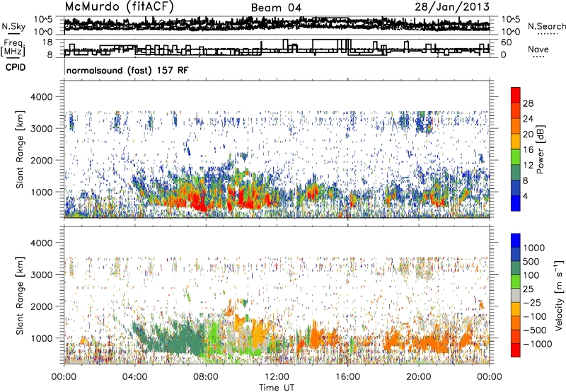
Task: Click the 'Beam 04' label
Action: (x=276, y=8)
